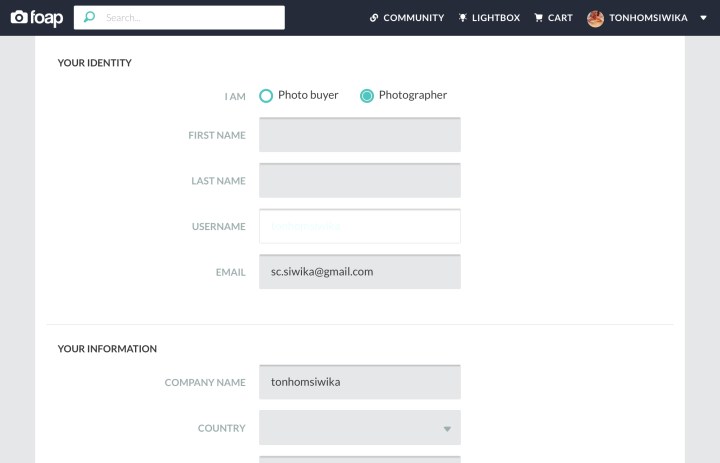Click the First Name field
720x463 pixels.
(360, 135)
